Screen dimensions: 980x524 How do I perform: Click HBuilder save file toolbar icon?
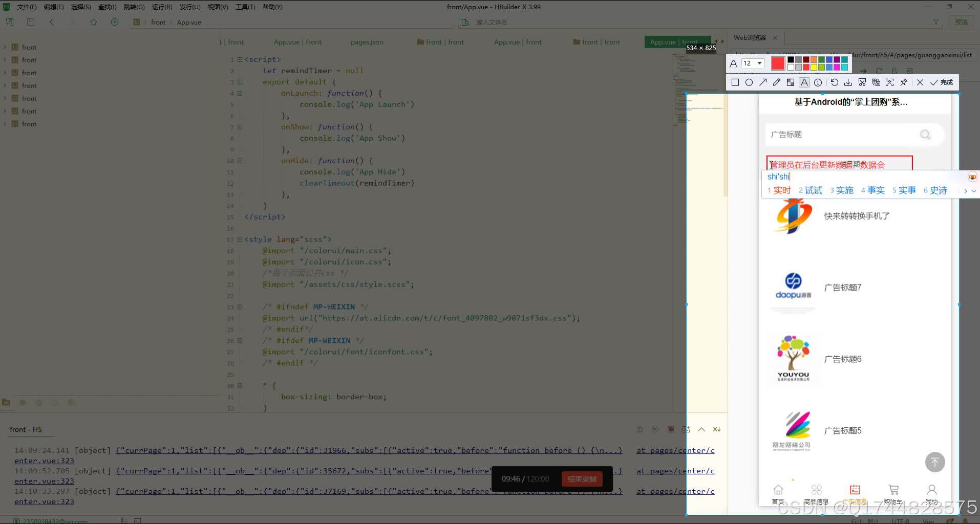(30, 22)
